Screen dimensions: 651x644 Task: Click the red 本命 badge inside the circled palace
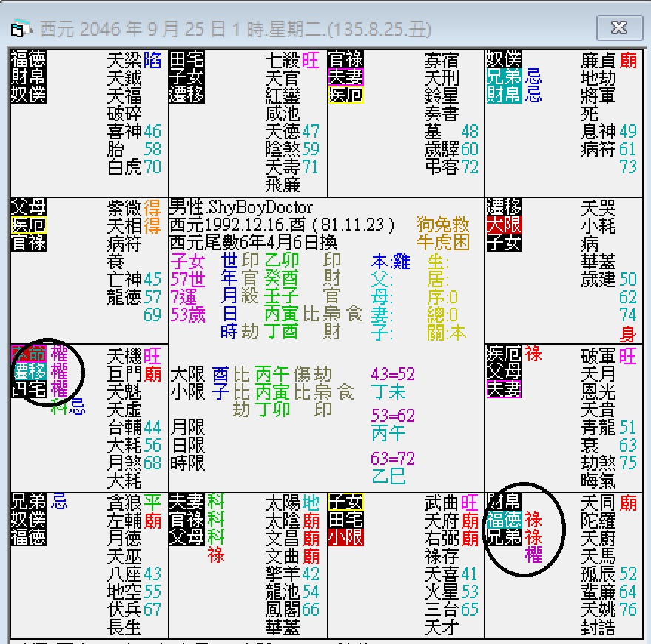27,354
